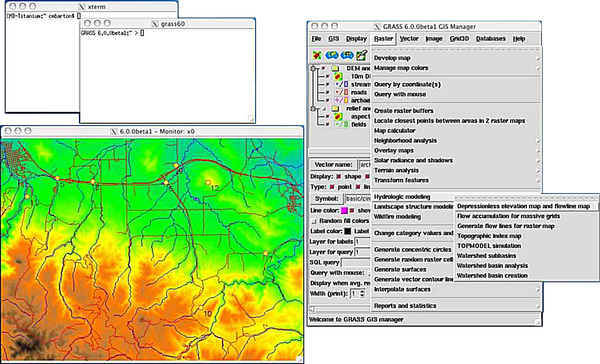The width and height of the screenshot is (600, 364).
Task: Focus the grass60 terminal prompt
Action: 142,33
